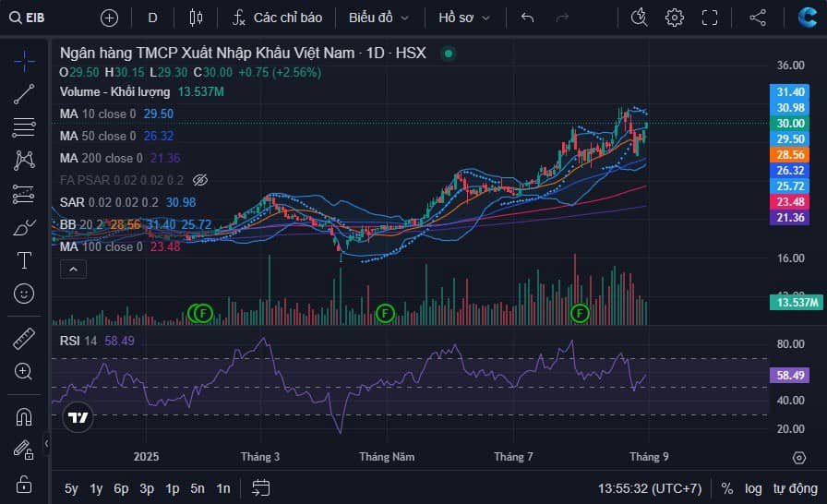Redo the last chart action
The height and width of the screenshot is (504, 827).
tap(562, 18)
